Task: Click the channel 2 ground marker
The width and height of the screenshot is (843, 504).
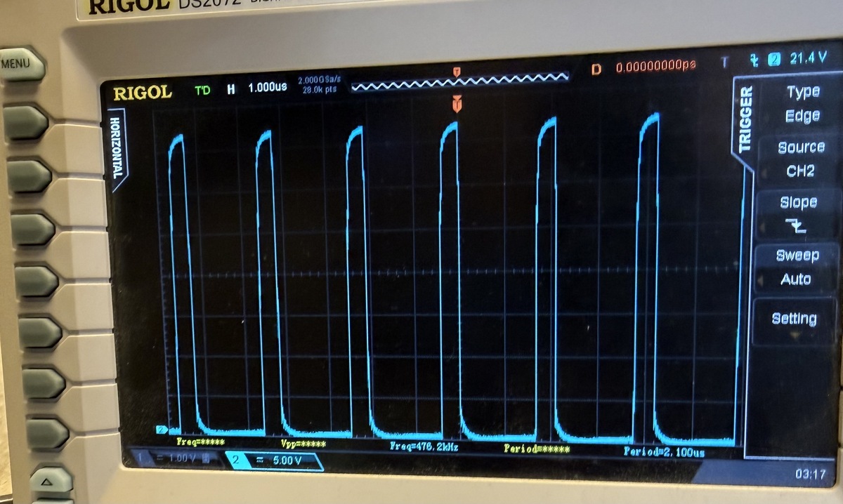Action: click(x=161, y=430)
